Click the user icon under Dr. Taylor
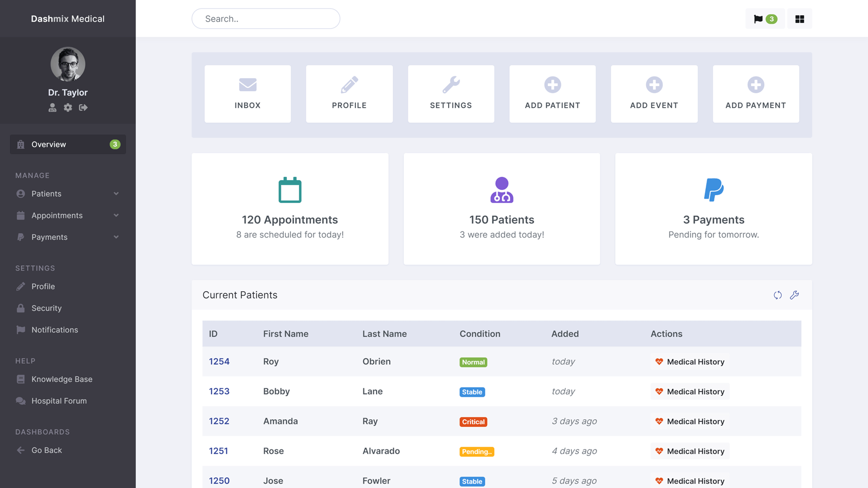 click(53, 107)
